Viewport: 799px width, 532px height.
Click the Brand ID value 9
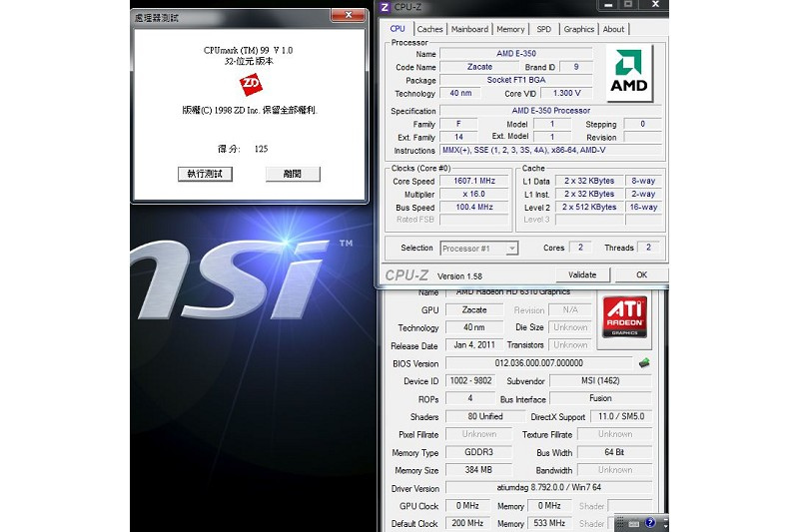(576, 67)
